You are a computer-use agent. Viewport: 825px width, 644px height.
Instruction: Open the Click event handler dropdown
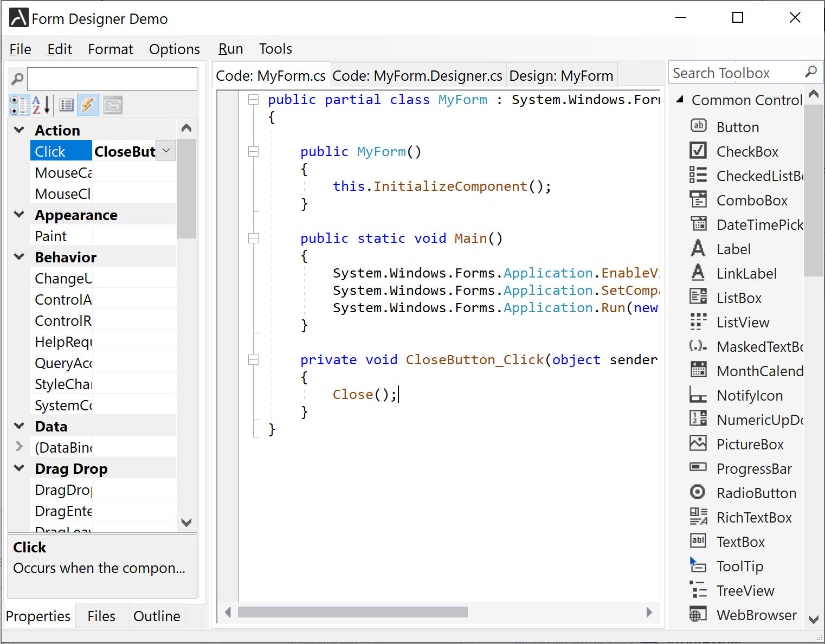[x=167, y=151]
